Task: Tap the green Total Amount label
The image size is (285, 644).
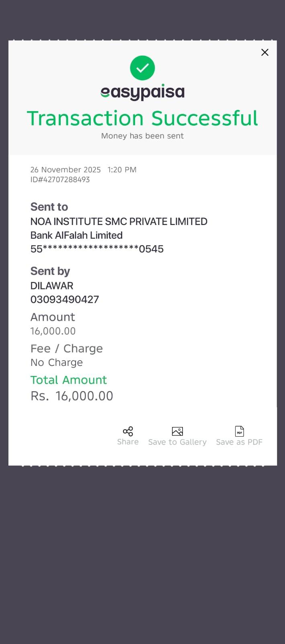Action: click(69, 380)
